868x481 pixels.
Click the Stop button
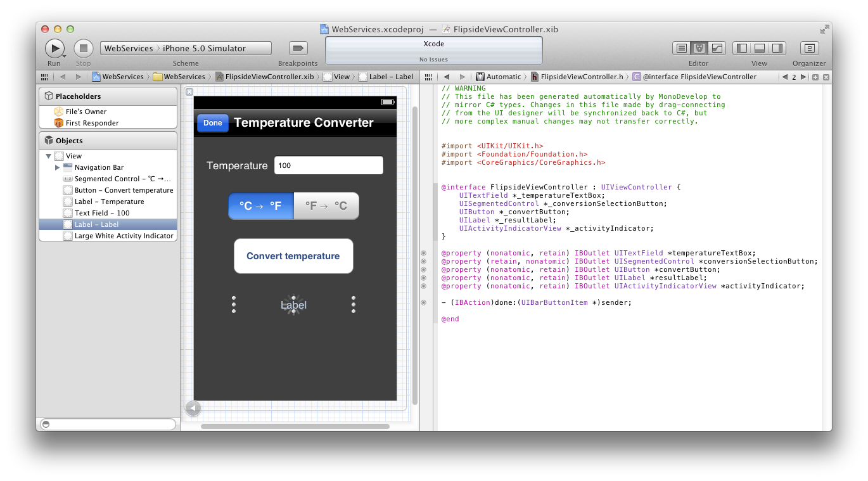[x=83, y=48]
